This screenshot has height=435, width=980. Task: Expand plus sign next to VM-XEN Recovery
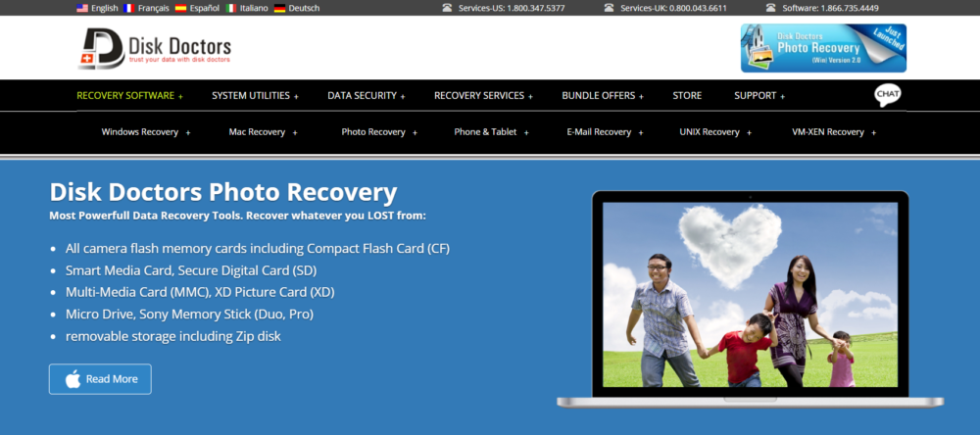click(874, 133)
